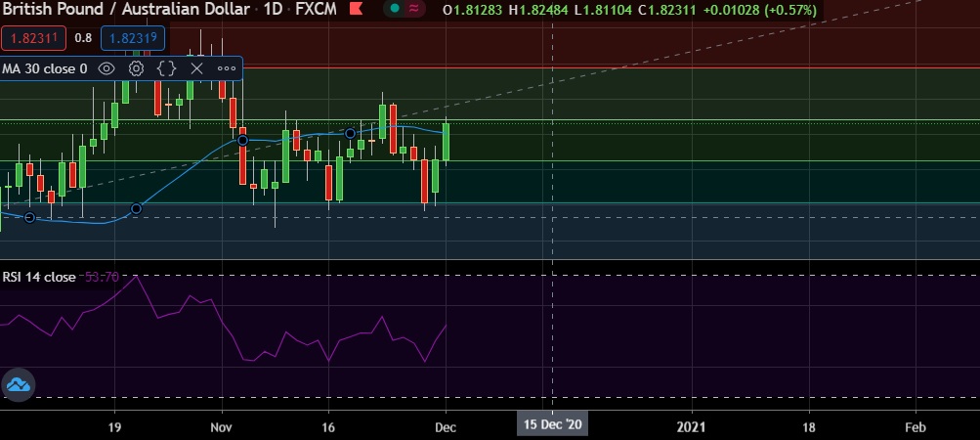Click the open value O1.81283

(x=473, y=10)
